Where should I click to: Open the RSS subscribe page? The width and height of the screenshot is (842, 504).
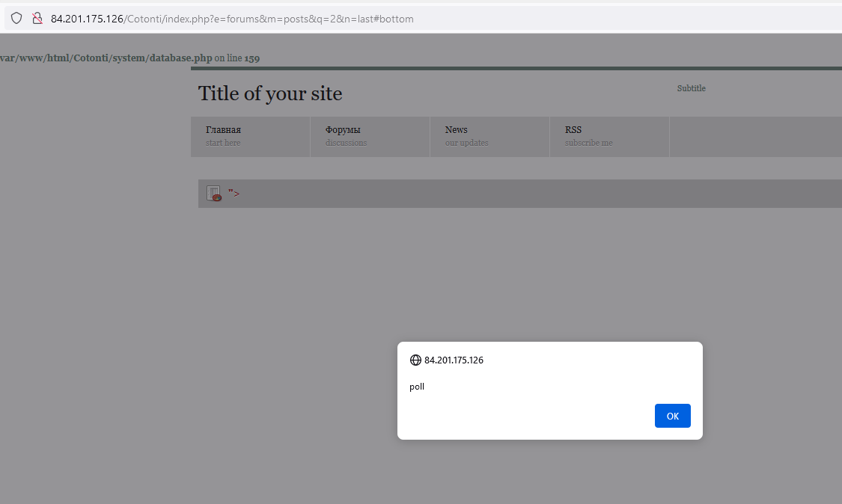(573, 129)
